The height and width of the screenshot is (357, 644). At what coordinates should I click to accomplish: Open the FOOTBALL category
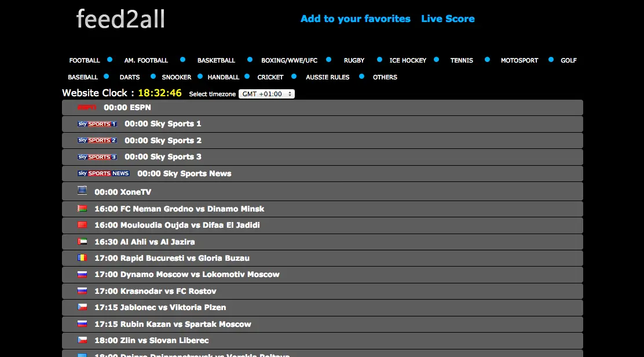tap(85, 60)
